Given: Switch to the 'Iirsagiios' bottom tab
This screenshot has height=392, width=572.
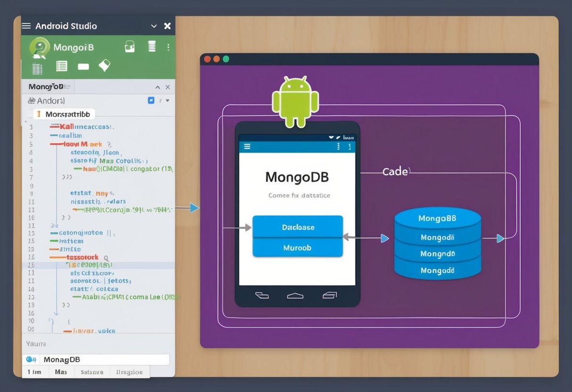Looking at the screenshot, I should [129, 372].
